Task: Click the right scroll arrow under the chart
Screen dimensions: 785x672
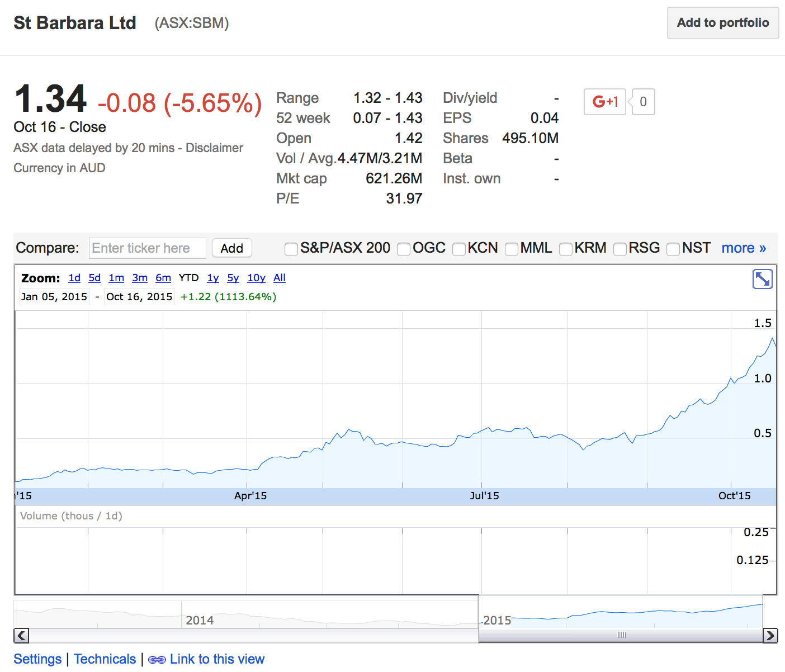Action: [x=770, y=635]
